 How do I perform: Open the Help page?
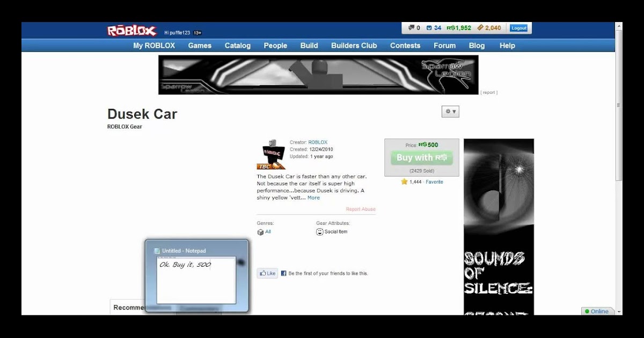507,46
